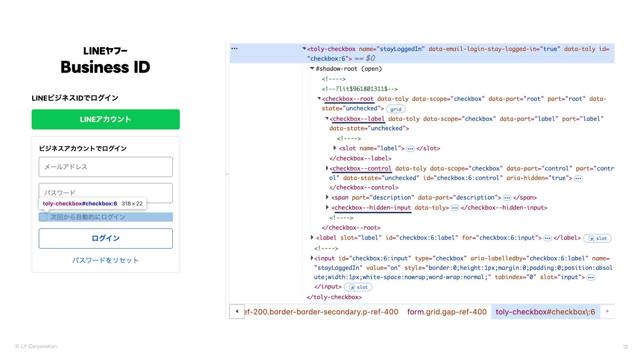This screenshot has width=644, height=362.
Task: Expand the label slot element node
Action: point(312,238)
